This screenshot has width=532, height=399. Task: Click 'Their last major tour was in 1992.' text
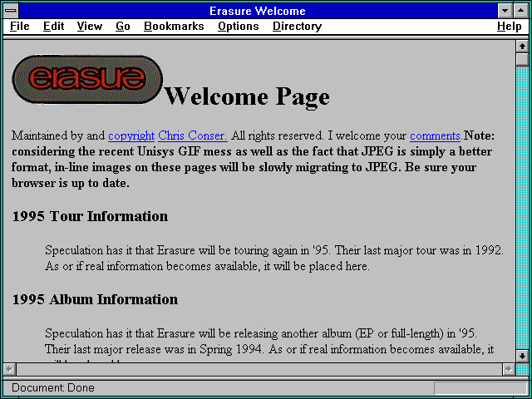click(x=419, y=250)
